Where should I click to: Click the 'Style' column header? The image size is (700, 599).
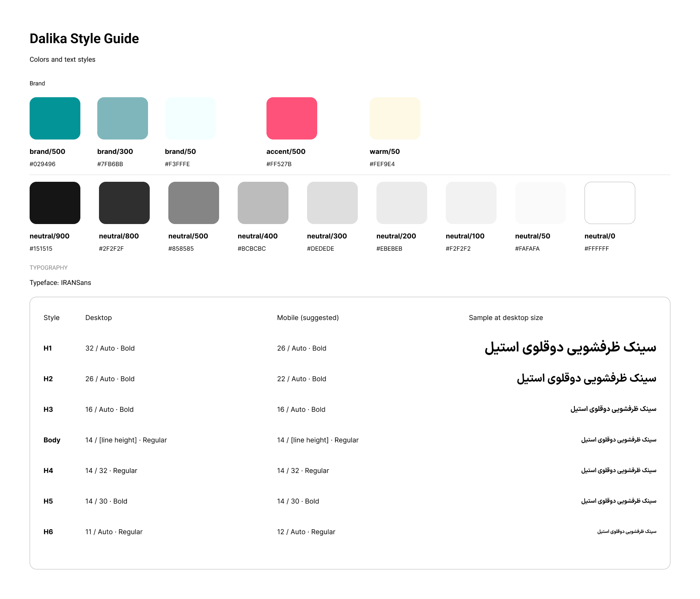tap(52, 318)
